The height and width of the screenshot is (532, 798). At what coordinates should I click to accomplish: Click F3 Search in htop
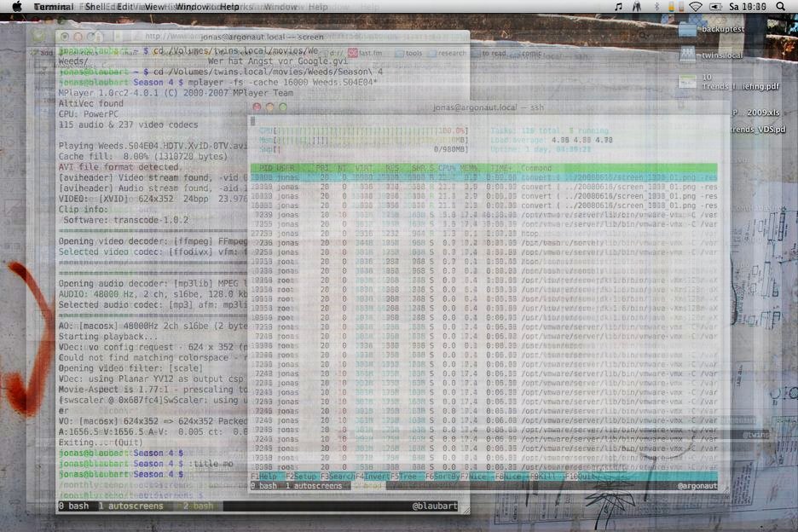(x=338, y=477)
